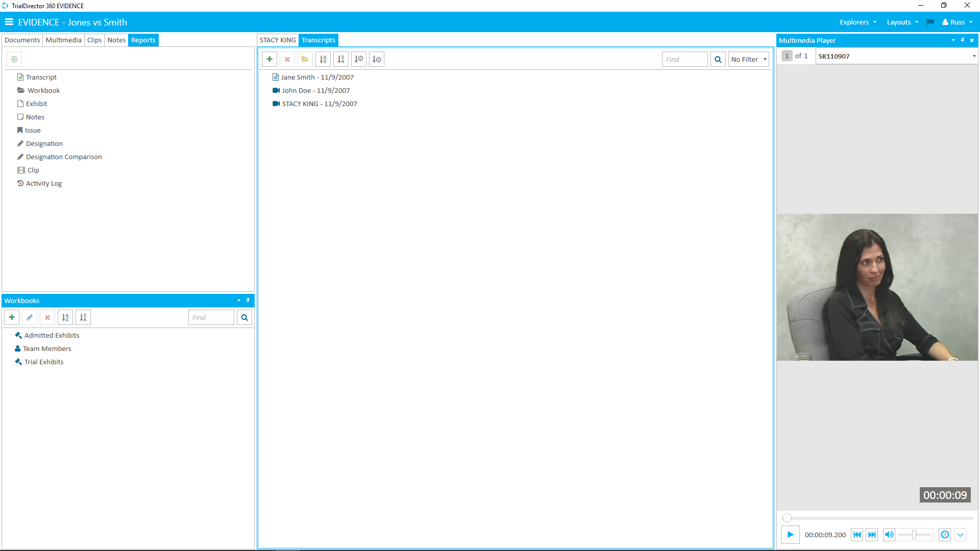980x551 pixels.
Task: Click the remove transcript X icon
Action: 287,59
